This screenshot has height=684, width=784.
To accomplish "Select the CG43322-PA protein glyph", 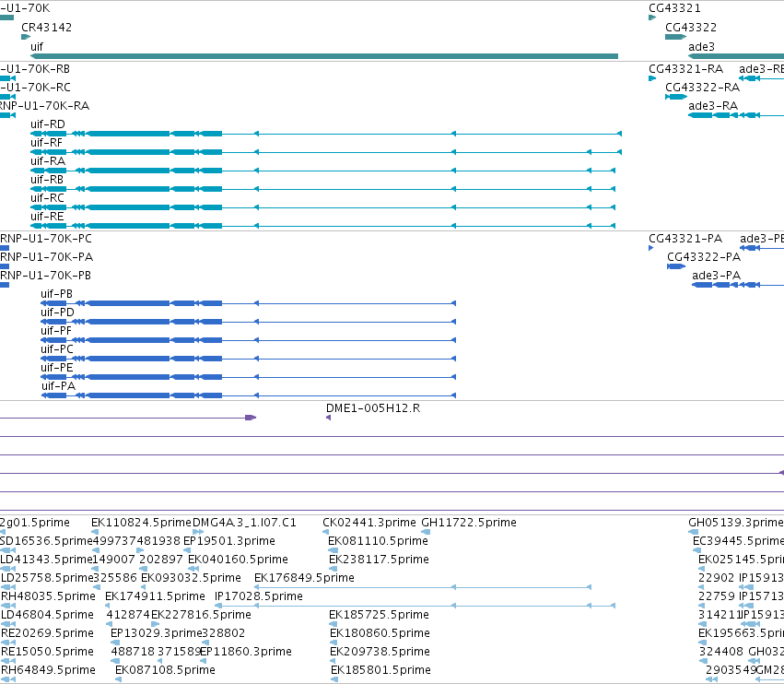I will [676, 266].
